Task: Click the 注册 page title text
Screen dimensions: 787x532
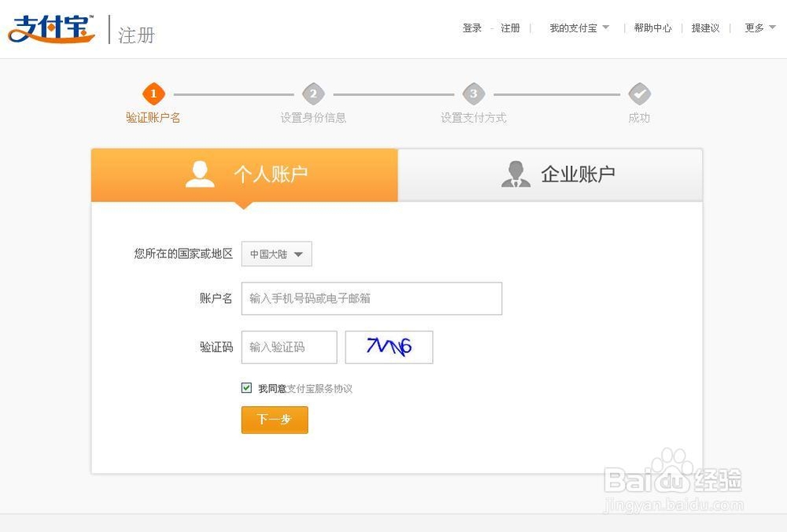Action: [x=136, y=35]
